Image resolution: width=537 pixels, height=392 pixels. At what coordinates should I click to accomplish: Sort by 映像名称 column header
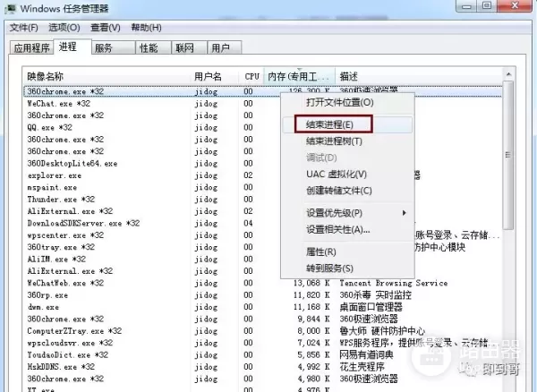pyautogui.click(x=107, y=76)
